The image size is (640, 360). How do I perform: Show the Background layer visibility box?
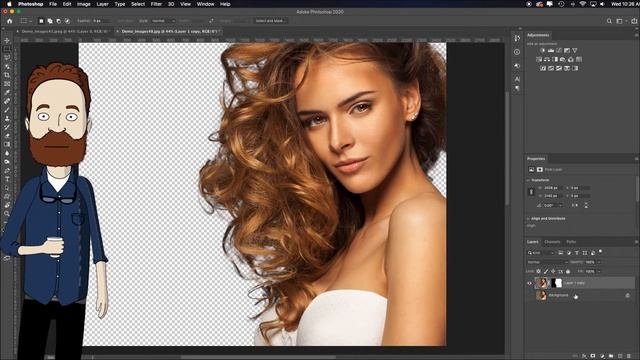529,295
